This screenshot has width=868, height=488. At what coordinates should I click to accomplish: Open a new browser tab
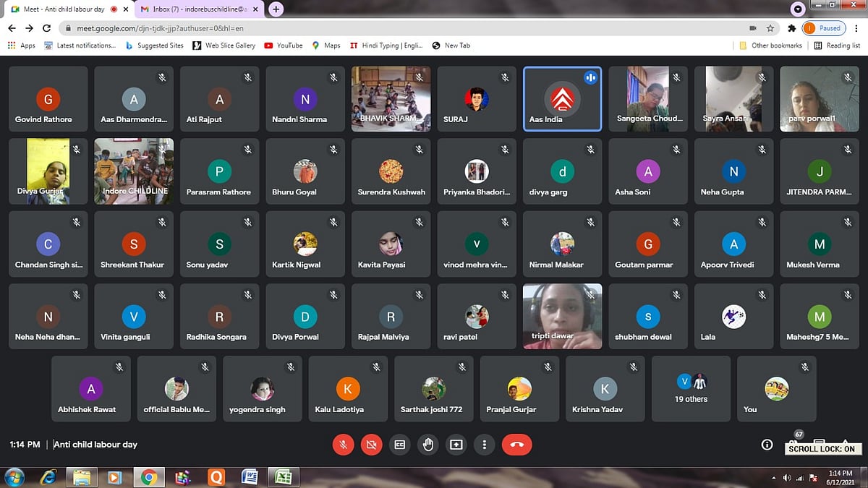(276, 9)
